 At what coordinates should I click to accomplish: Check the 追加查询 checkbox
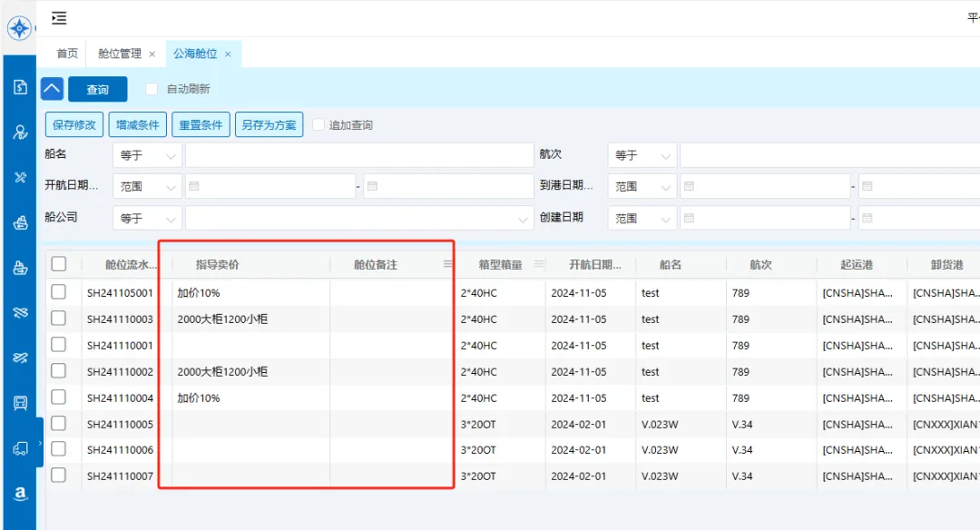coord(318,124)
